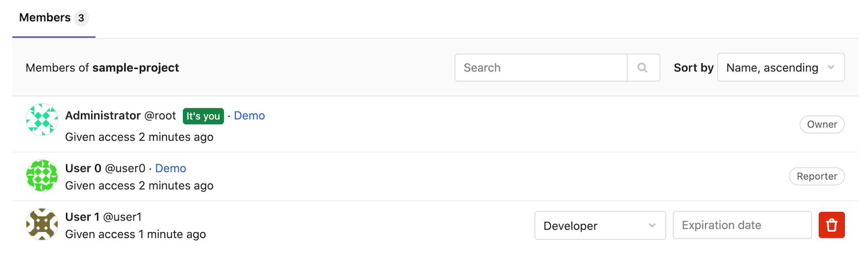The image size is (868, 253).
Task: Delete User 1 with trash icon
Action: pos(832,225)
